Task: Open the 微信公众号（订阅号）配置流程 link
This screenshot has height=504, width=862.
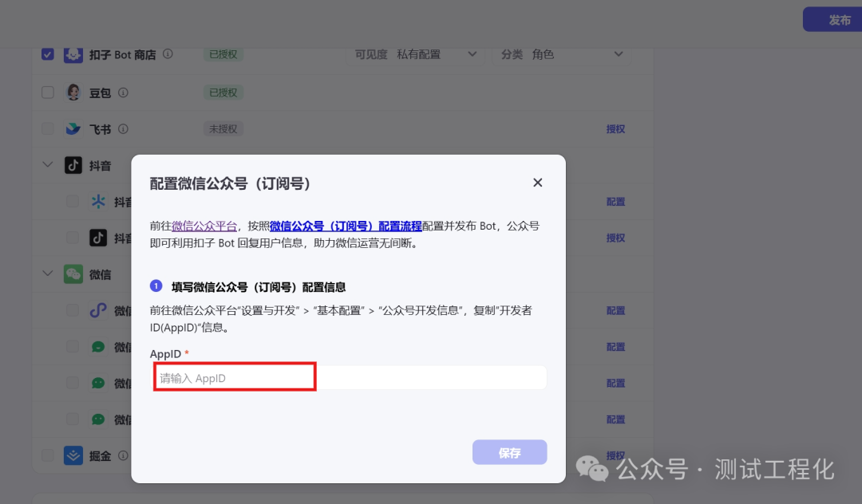Action: [346, 226]
